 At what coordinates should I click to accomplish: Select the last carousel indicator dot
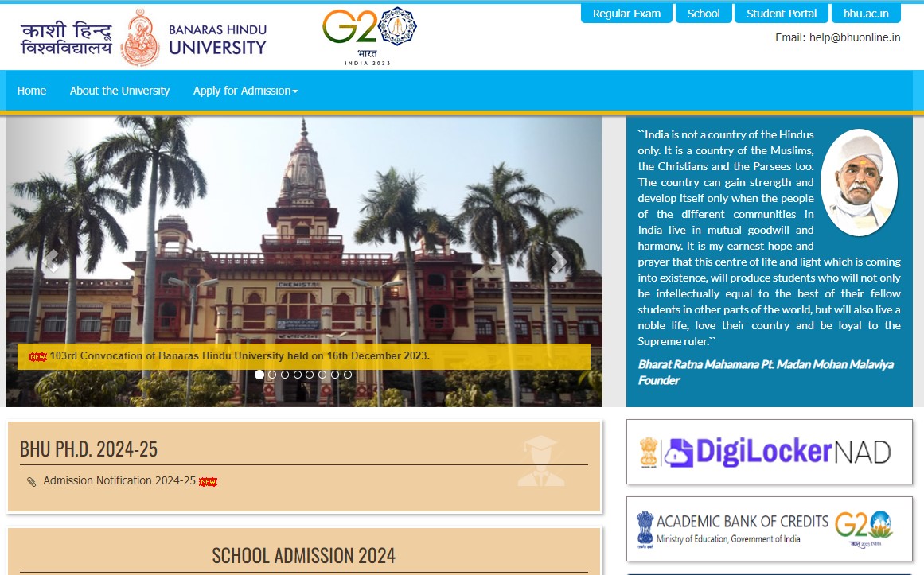pyautogui.click(x=348, y=375)
